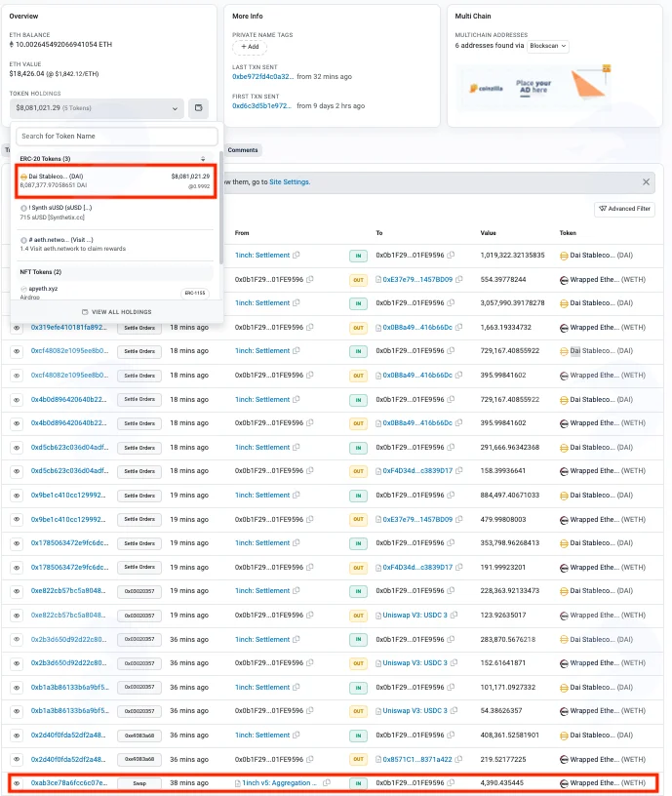Click Settle Orders label in 158.39936641 row
672x796 pixels.
[139, 471]
